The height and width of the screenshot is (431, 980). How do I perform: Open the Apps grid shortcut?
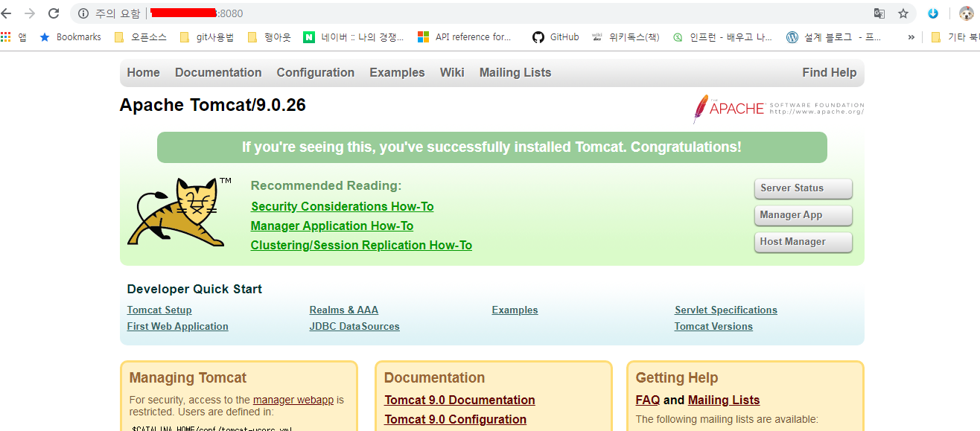13,36
